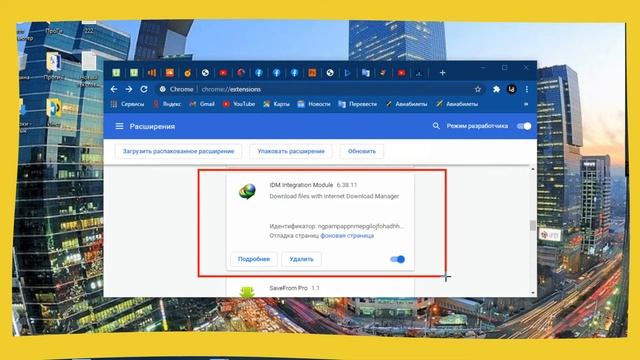Click 'Download files with Internet Download Manager' text

point(334,196)
